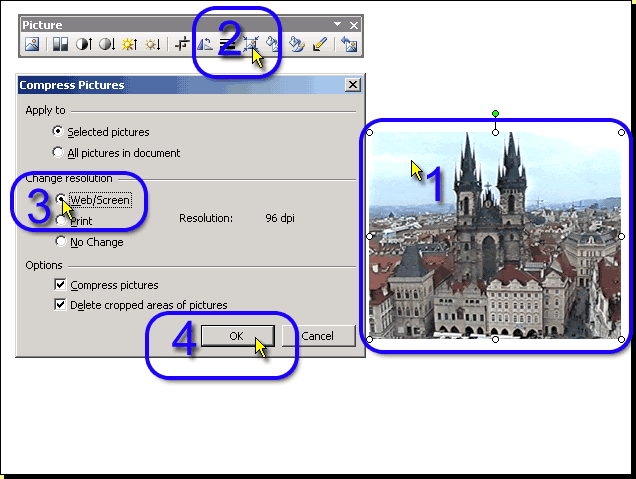Click the '96 dpi' resolution value
The width and height of the screenshot is (636, 479).
tap(280, 218)
